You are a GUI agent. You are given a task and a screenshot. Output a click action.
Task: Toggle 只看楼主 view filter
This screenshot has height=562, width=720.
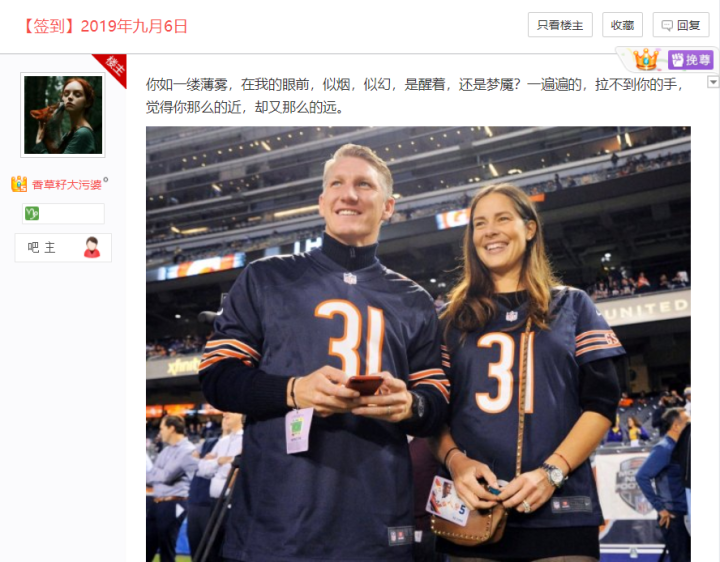click(x=560, y=25)
